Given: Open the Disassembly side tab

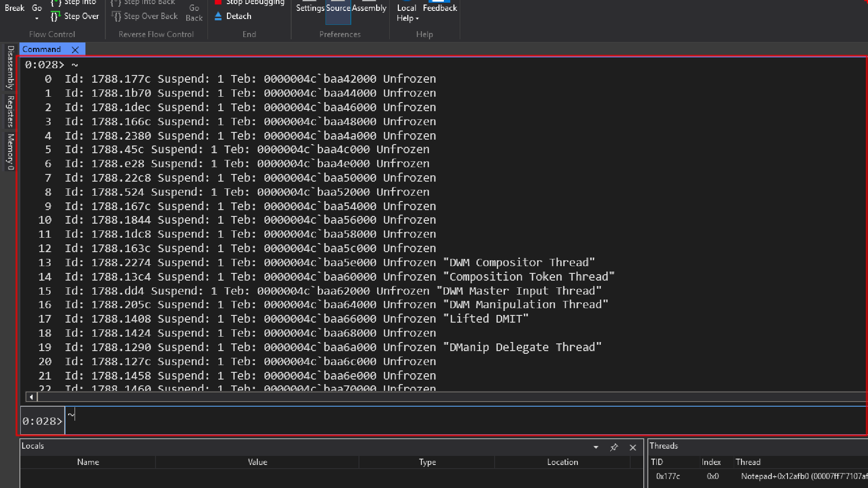Looking at the screenshot, I should (x=10, y=67).
